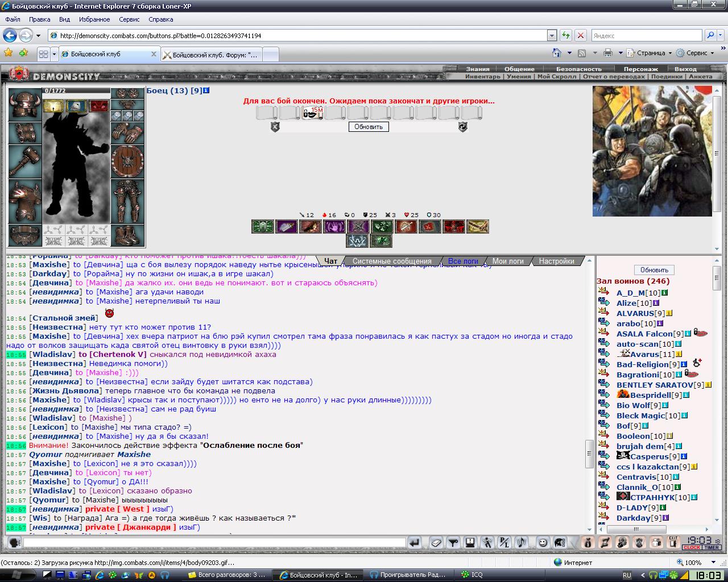Expand the address bar URL dropdown
The width and height of the screenshot is (728, 582).
(x=552, y=35)
